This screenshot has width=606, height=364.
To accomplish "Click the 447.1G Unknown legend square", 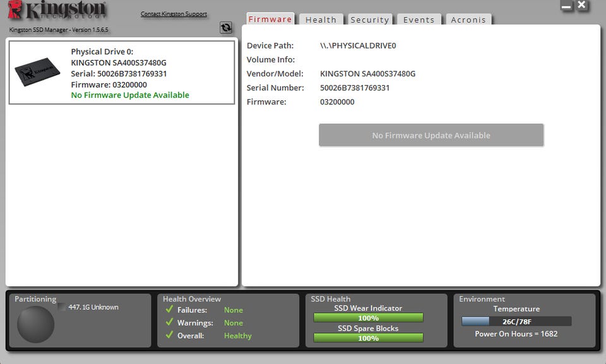I will coord(61,307).
